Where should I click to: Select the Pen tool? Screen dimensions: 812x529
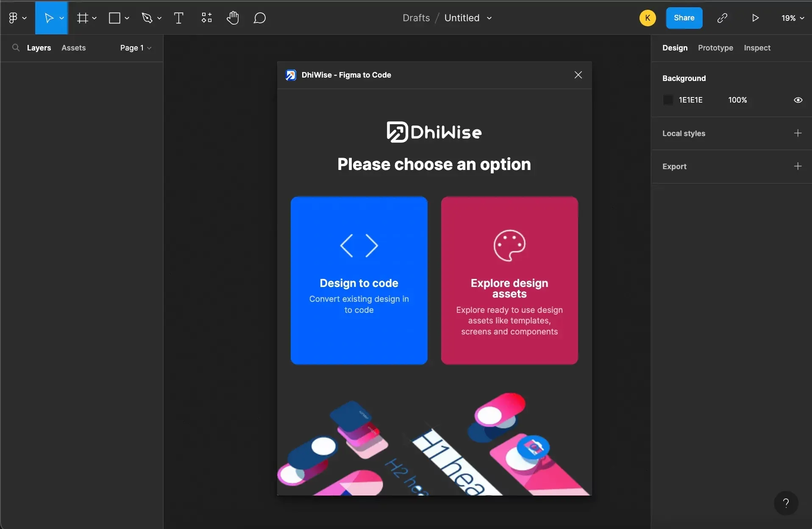(x=147, y=18)
